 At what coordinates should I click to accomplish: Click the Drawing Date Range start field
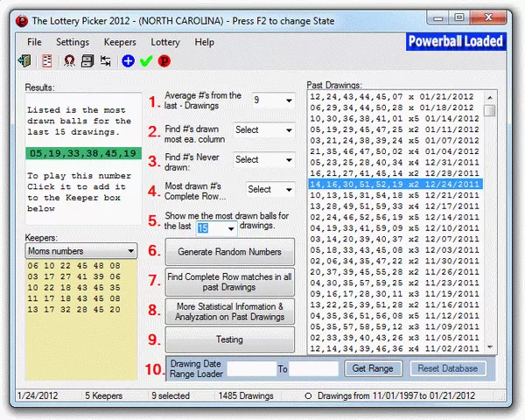[x=250, y=369]
